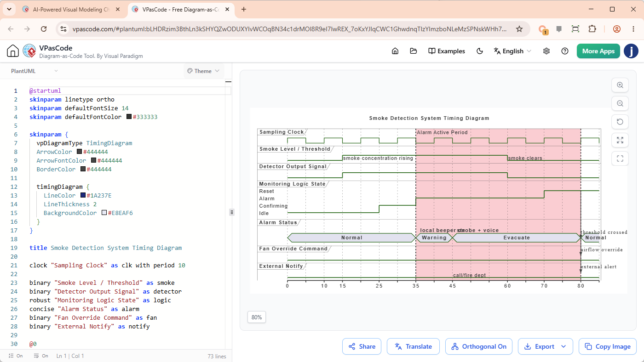Expand Export options arrow
Viewport: 644px width, 362px height.
(x=563, y=346)
